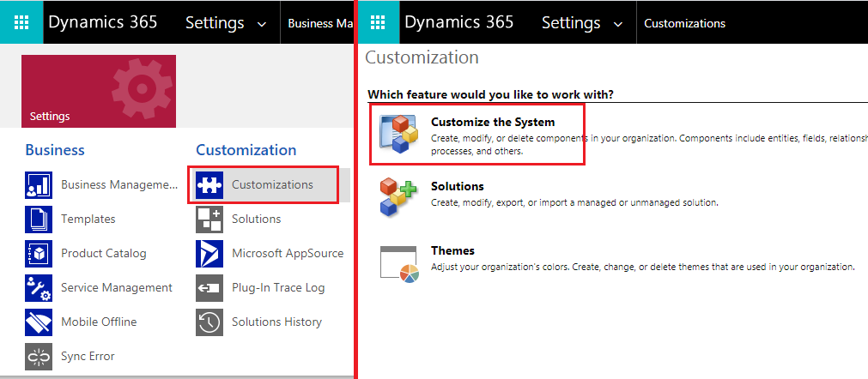Open app launcher waffle in right window

[x=378, y=22]
